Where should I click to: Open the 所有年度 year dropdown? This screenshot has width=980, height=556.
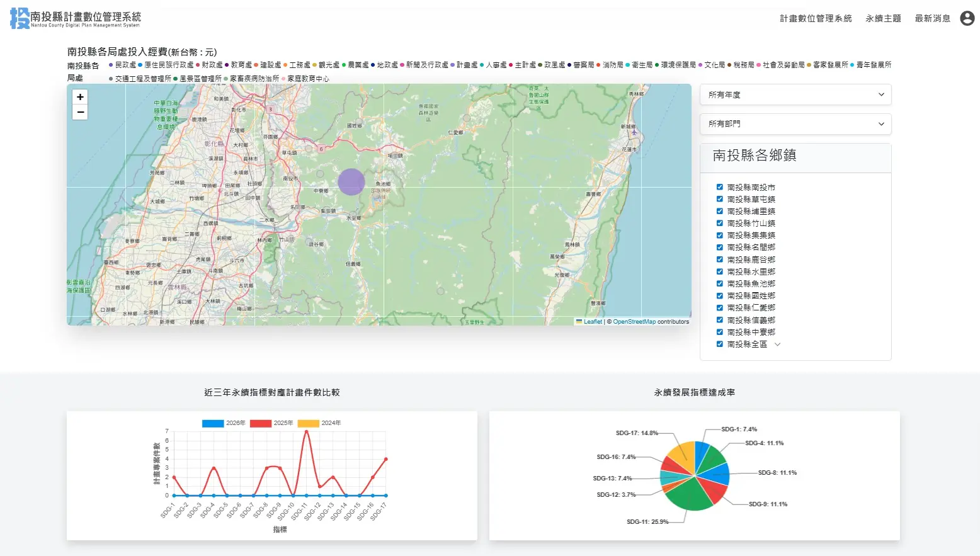pos(795,94)
